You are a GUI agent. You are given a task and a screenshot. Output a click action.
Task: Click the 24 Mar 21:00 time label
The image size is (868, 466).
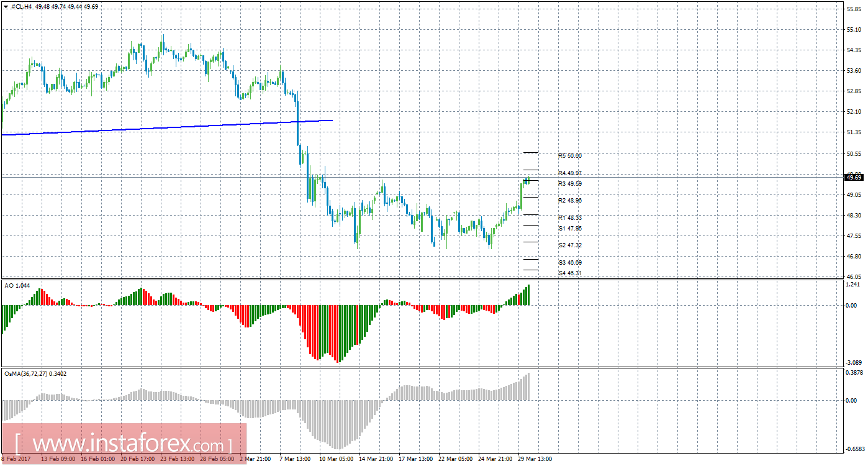pyautogui.click(x=495, y=459)
